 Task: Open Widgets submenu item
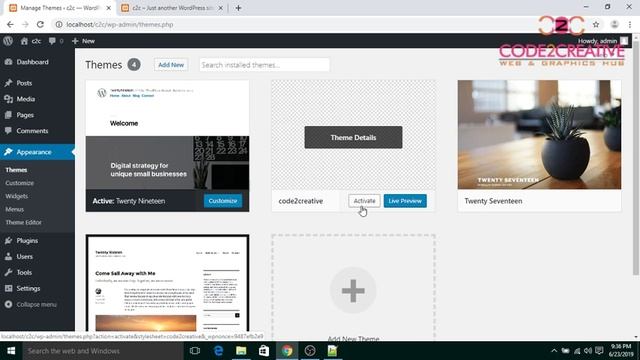coord(17,196)
